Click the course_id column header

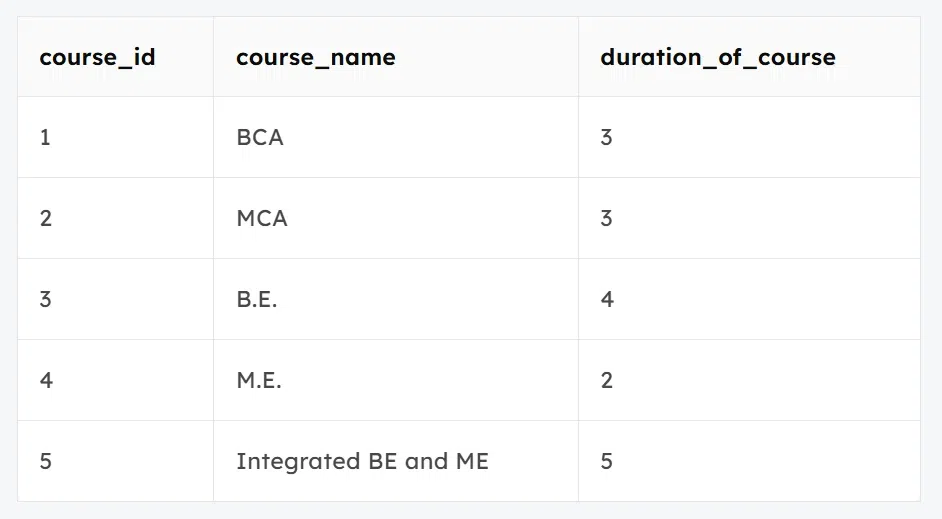point(97,57)
